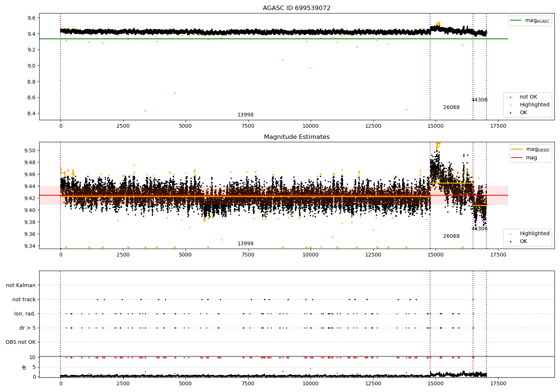Click x-axis tick '15000' under bottom plot
This screenshot has height=392, width=560.
coord(435,384)
